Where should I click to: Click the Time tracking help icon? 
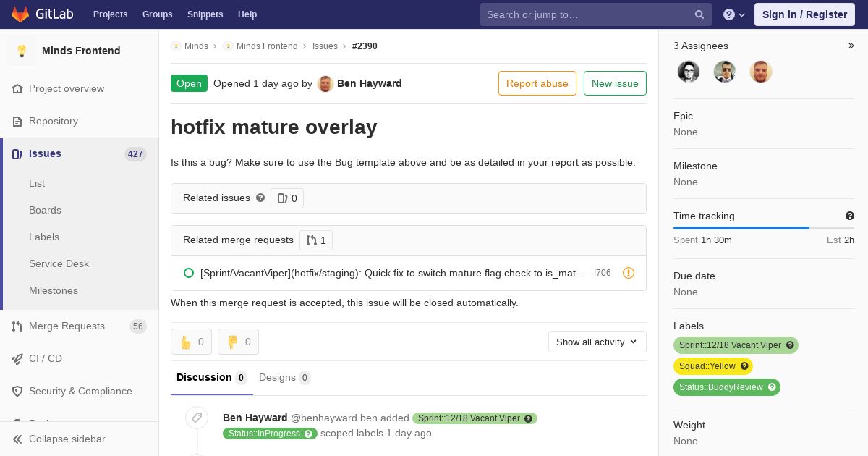(850, 216)
